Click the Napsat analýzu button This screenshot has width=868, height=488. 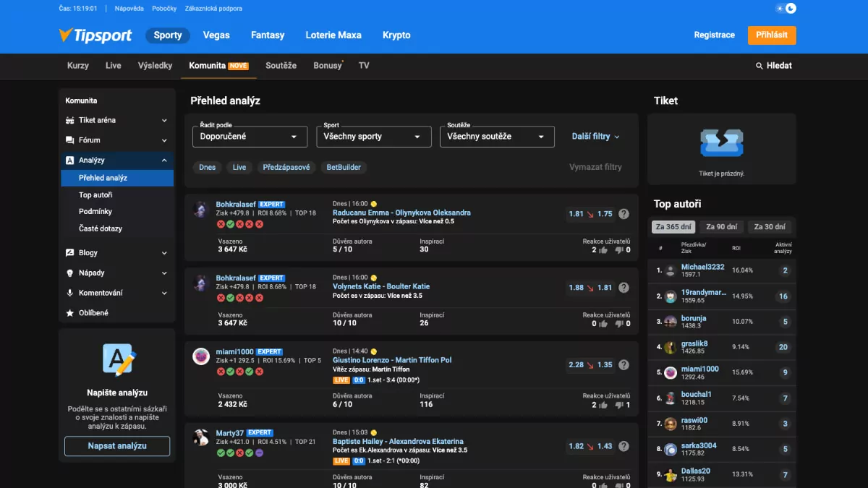[117, 446]
